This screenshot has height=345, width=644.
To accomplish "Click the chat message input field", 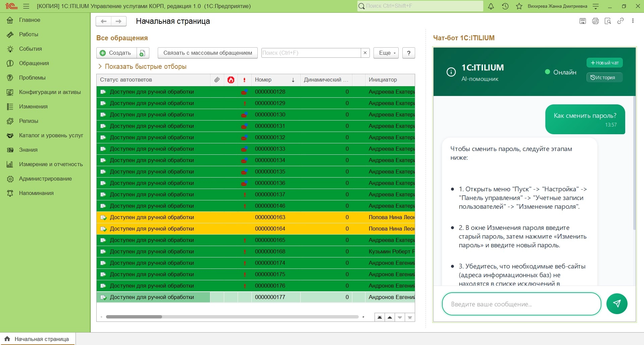I will [521, 304].
